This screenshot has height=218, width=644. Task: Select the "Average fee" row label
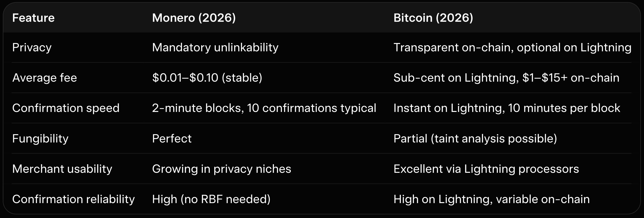[x=45, y=78]
